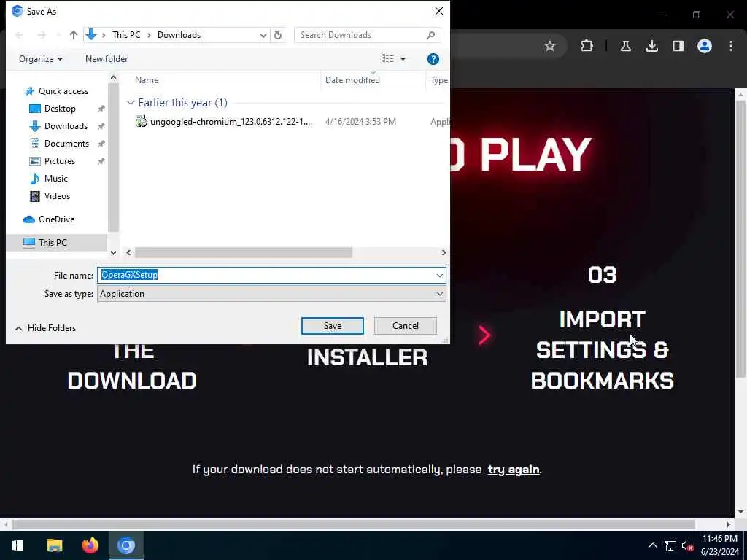
Task: Click Chromium taskbar icon
Action: pyautogui.click(x=126, y=545)
